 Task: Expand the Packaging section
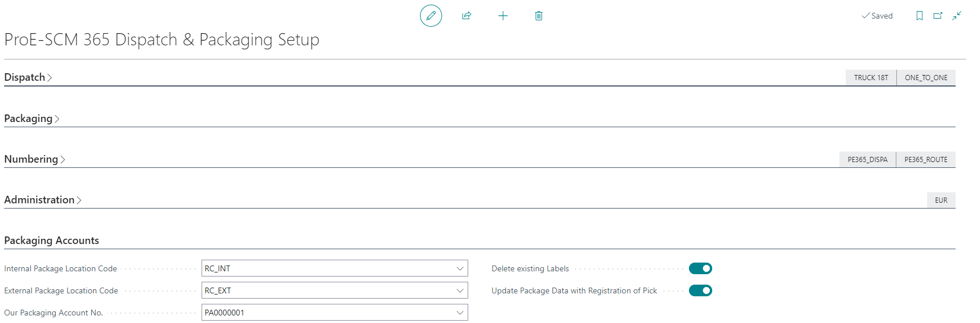(x=32, y=119)
